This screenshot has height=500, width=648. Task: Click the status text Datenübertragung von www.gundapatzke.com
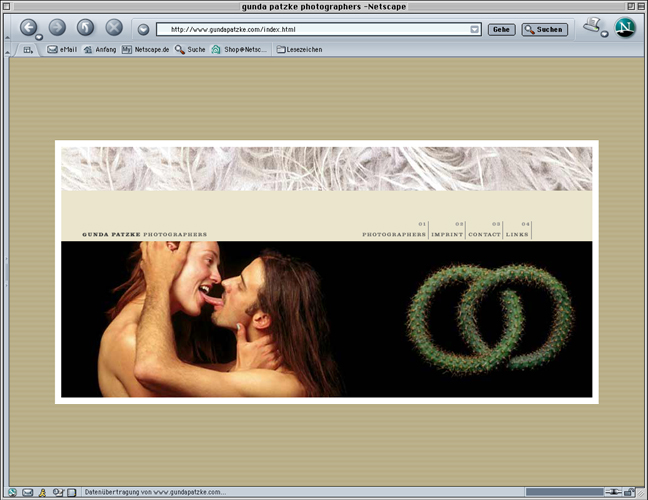click(x=155, y=492)
